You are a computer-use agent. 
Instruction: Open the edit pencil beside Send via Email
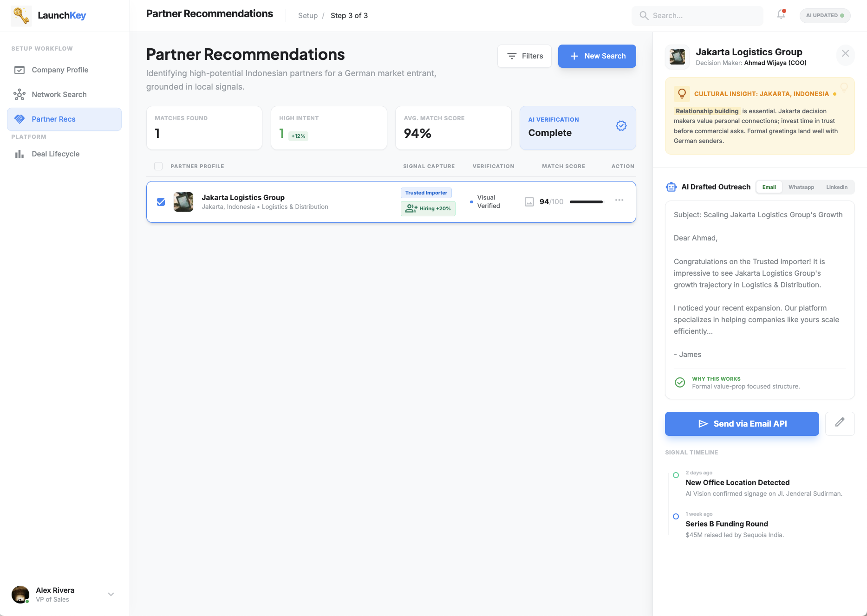(840, 423)
